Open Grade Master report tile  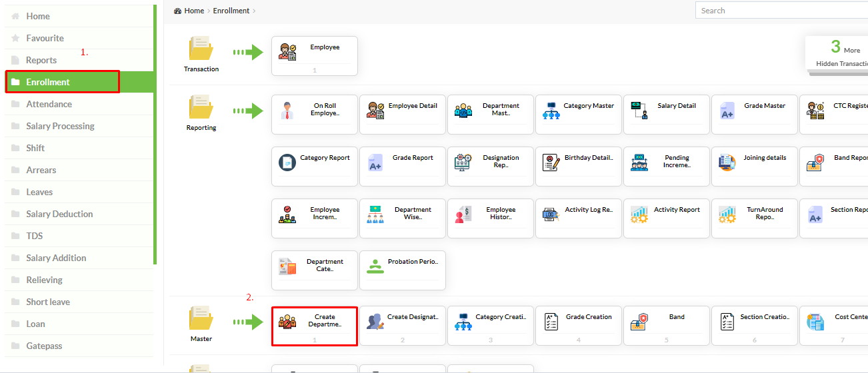[755, 115]
